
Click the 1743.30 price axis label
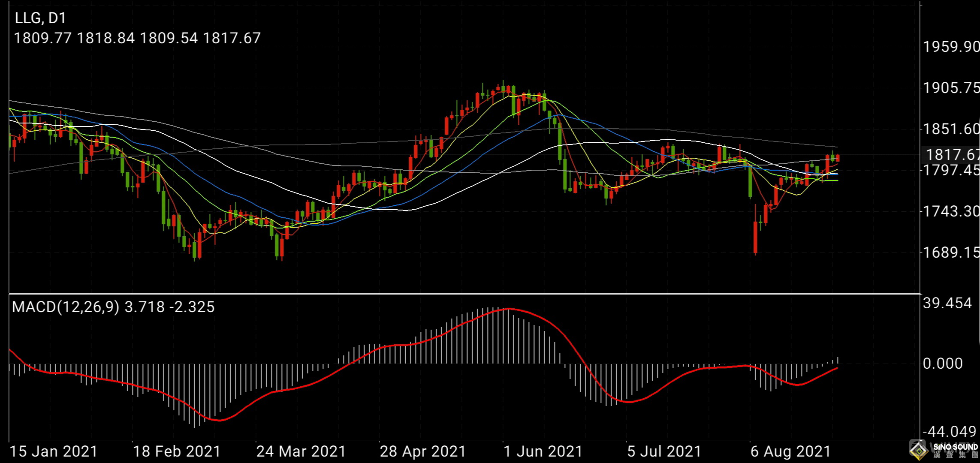950,211
